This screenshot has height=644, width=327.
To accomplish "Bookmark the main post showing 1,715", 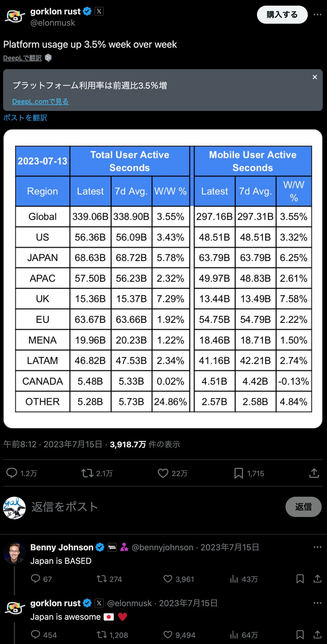I will click(239, 473).
